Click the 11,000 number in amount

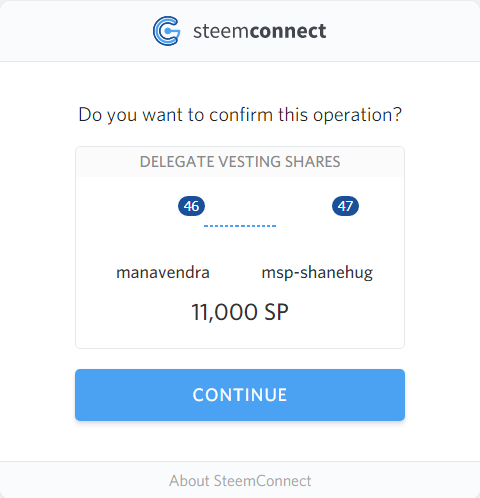(224, 312)
